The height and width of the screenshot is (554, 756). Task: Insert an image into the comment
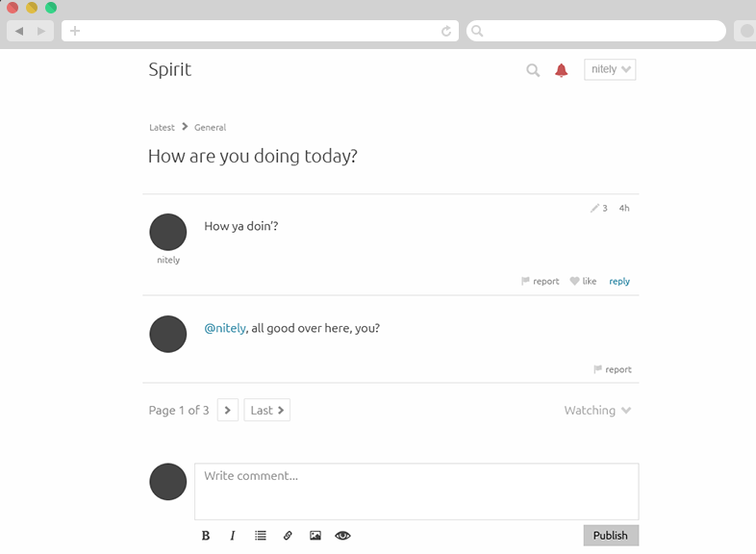coord(315,536)
